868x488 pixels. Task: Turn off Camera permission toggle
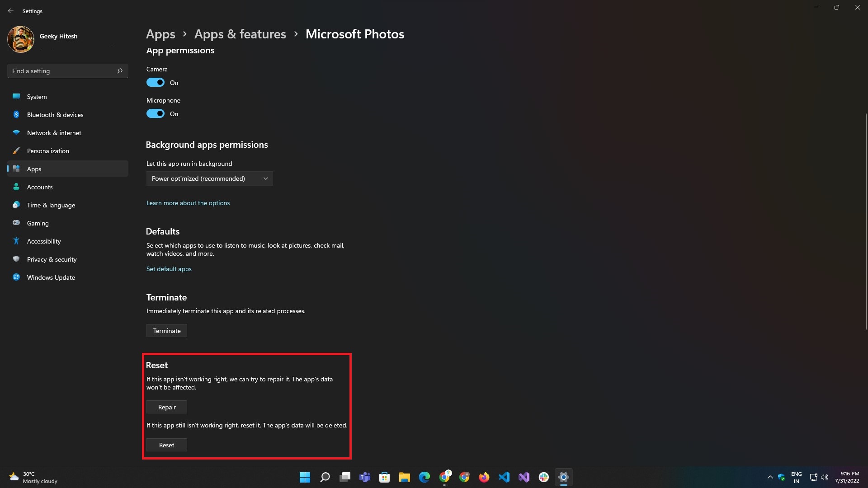(x=156, y=83)
